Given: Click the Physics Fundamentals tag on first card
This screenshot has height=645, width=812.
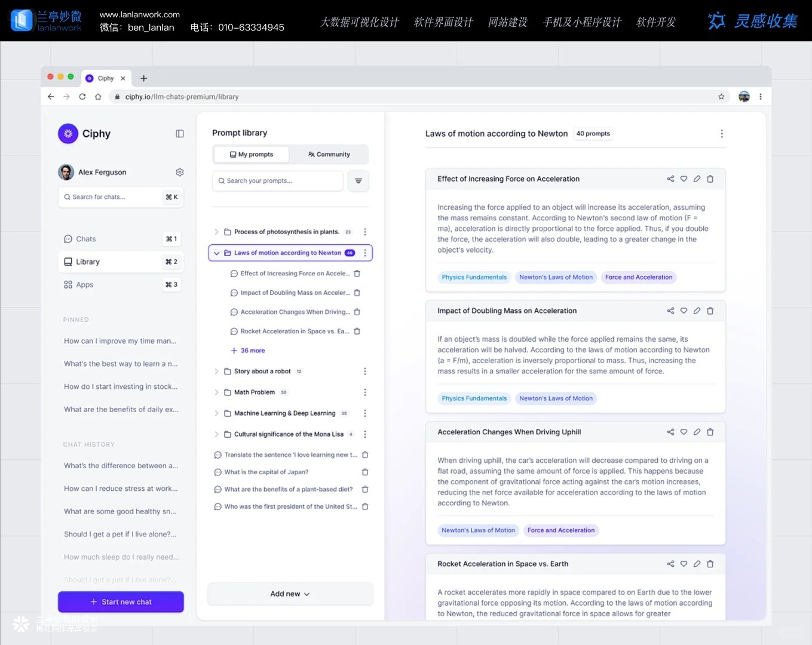Looking at the screenshot, I should click(x=474, y=277).
